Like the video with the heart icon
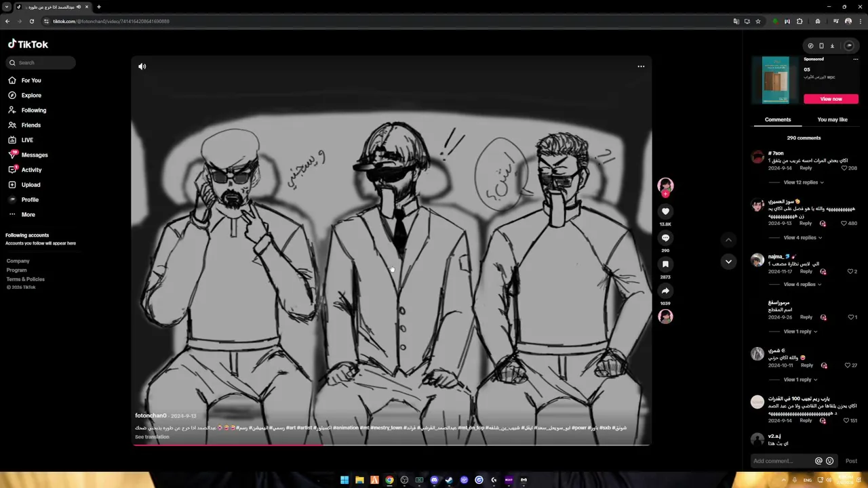 pyautogui.click(x=665, y=211)
